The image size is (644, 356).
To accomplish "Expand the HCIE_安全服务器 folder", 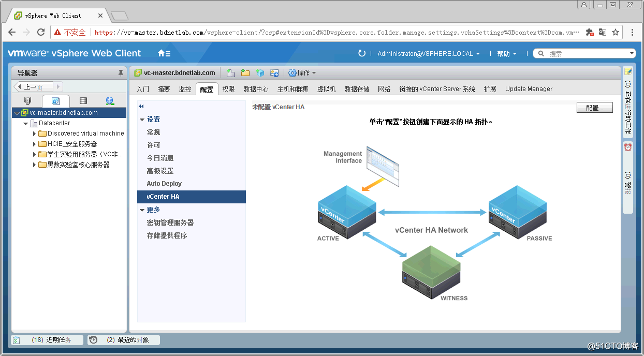I will (34, 144).
